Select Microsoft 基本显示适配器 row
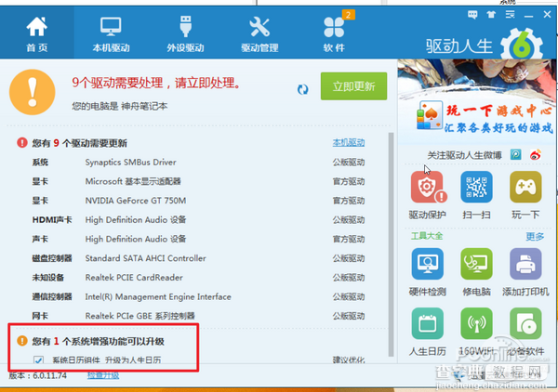The height and width of the screenshot is (392, 558). click(x=198, y=182)
